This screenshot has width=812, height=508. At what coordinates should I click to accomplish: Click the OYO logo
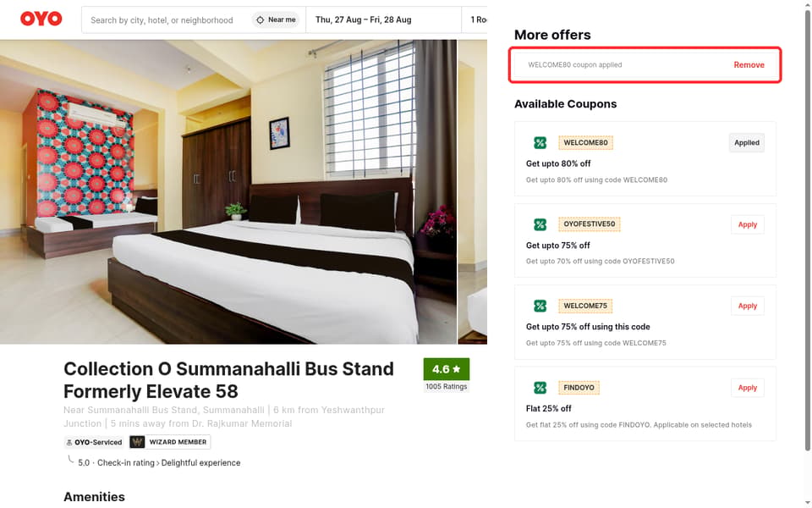click(41, 19)
